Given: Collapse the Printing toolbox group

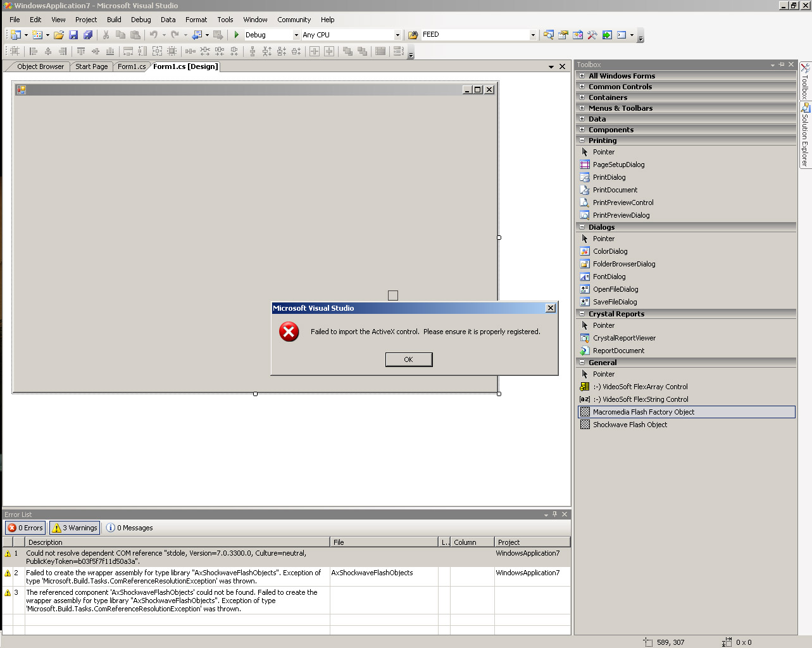Looking at the screenshot, I should [x=582, y=140].
